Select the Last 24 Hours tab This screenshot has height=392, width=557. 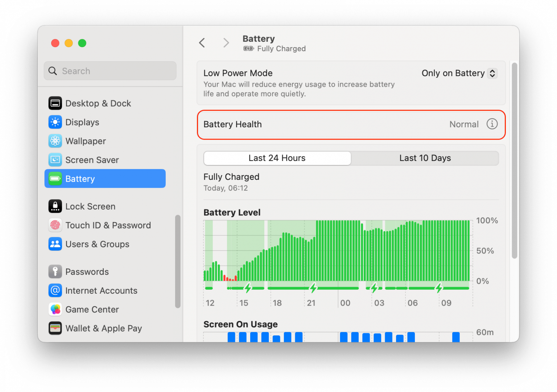pos(277,158)
